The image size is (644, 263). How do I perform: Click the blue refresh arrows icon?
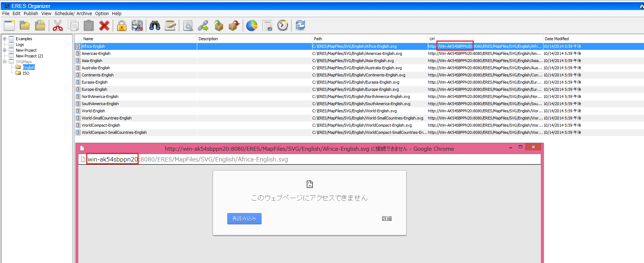300,25
